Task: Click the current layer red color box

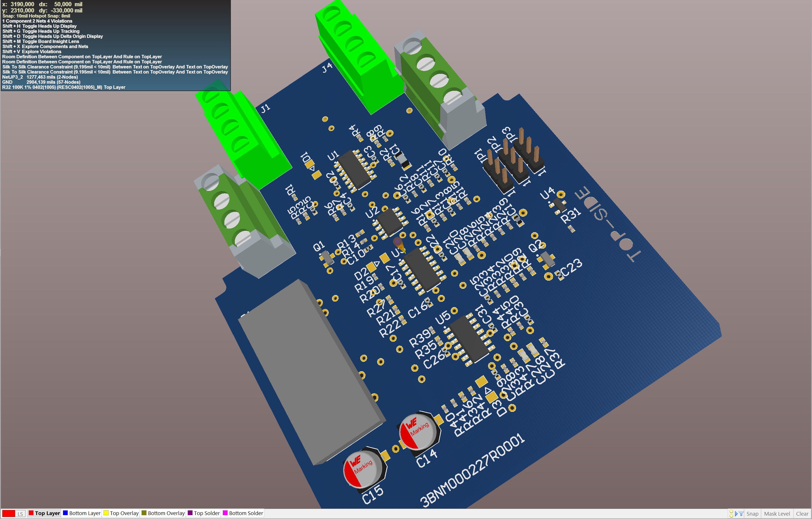Action: [8, 513]
